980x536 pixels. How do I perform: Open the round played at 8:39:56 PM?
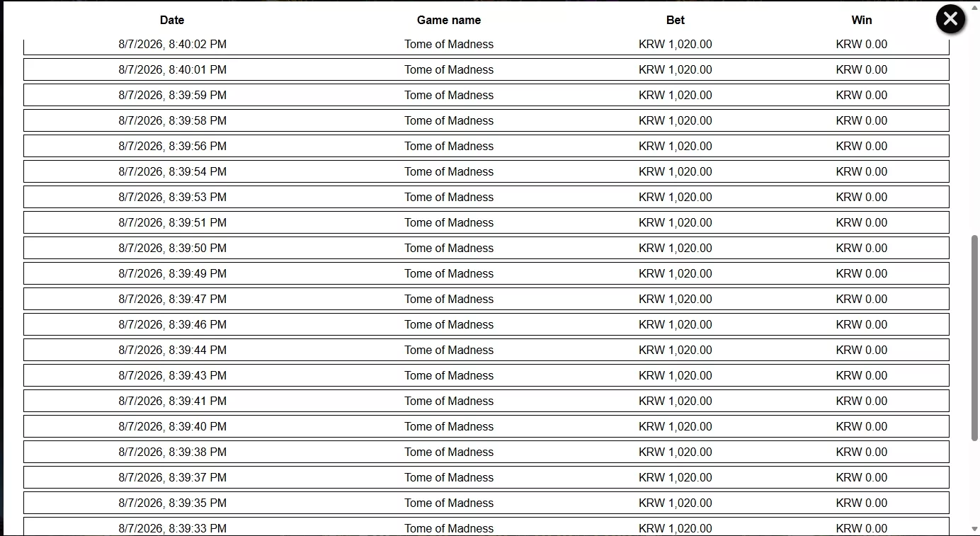486,146
